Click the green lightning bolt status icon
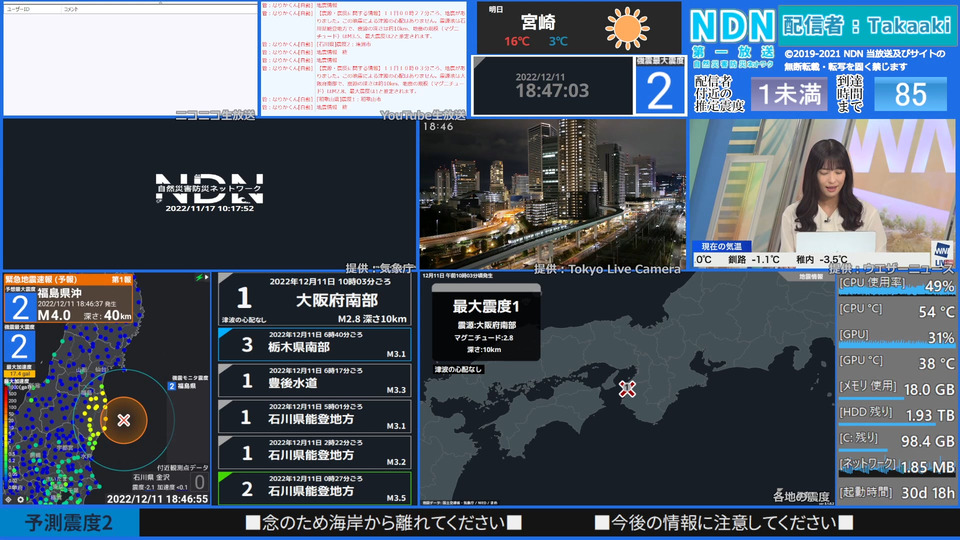The image size is (960, 540). [x=199, y=277]
